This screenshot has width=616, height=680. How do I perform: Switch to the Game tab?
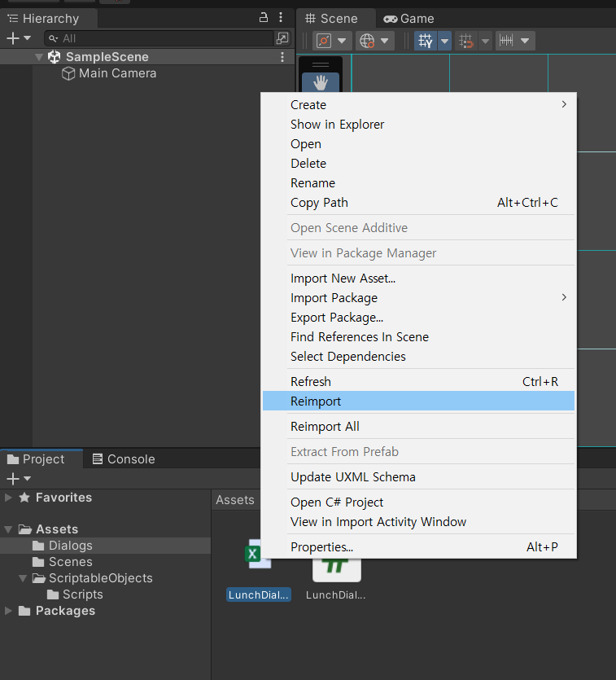point(408,19)
